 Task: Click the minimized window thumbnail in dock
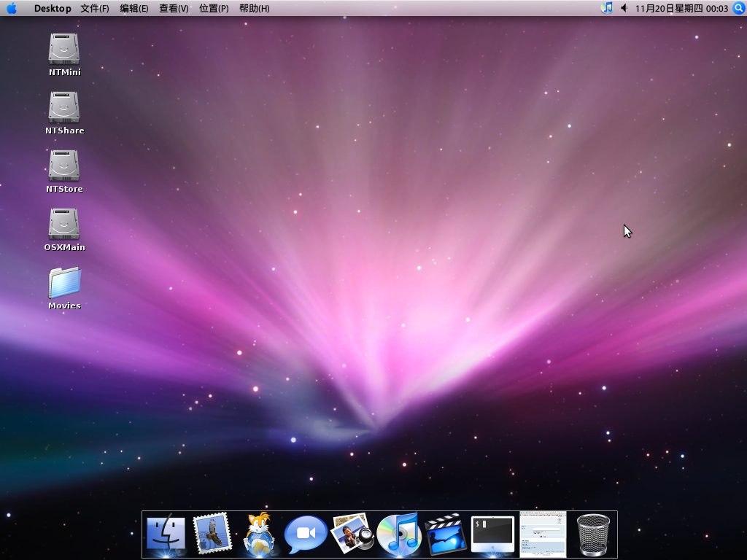[x=543, y=534]
